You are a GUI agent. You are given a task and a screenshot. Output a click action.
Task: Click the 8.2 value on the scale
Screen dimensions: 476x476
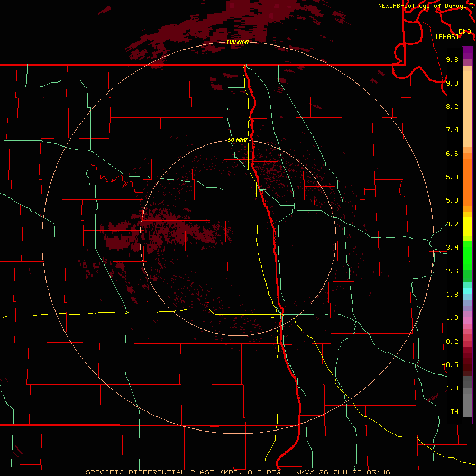click(x=452, y=106)
